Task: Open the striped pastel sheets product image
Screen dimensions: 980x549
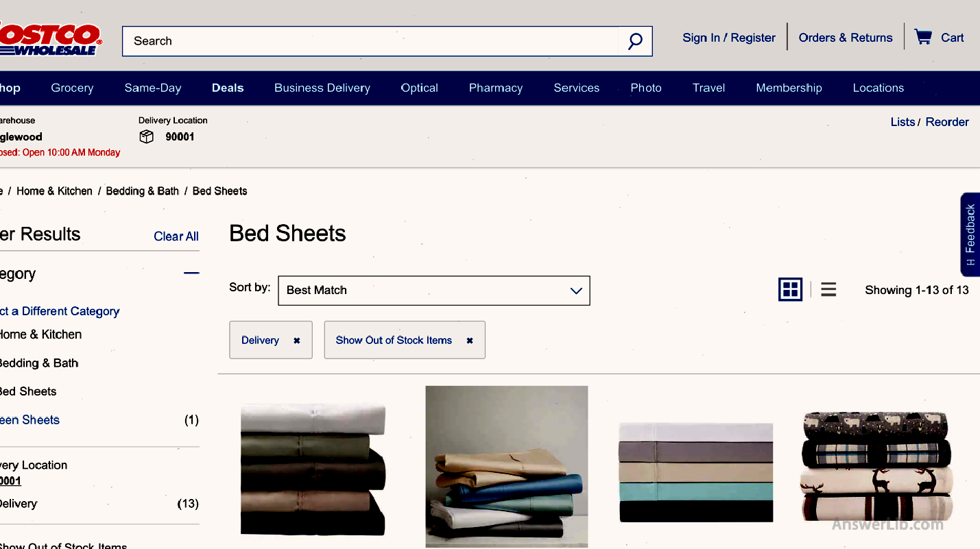Action: tap(696, 472)
